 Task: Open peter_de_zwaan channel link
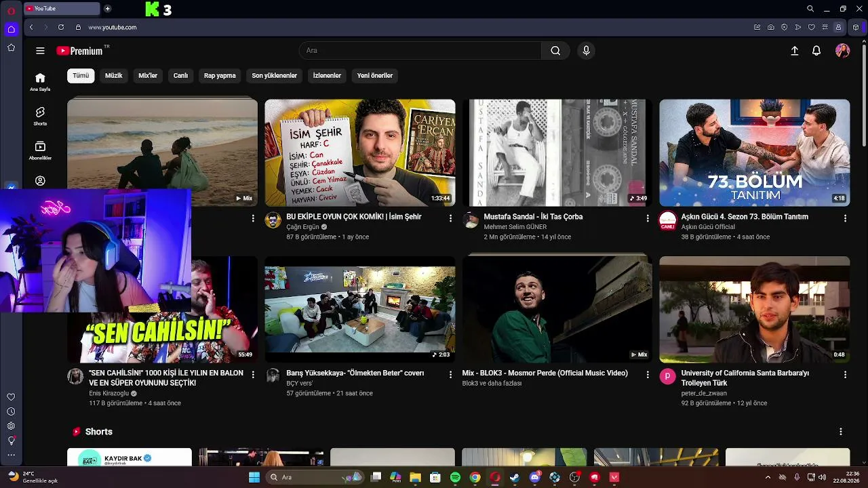(x=704, y=393)
